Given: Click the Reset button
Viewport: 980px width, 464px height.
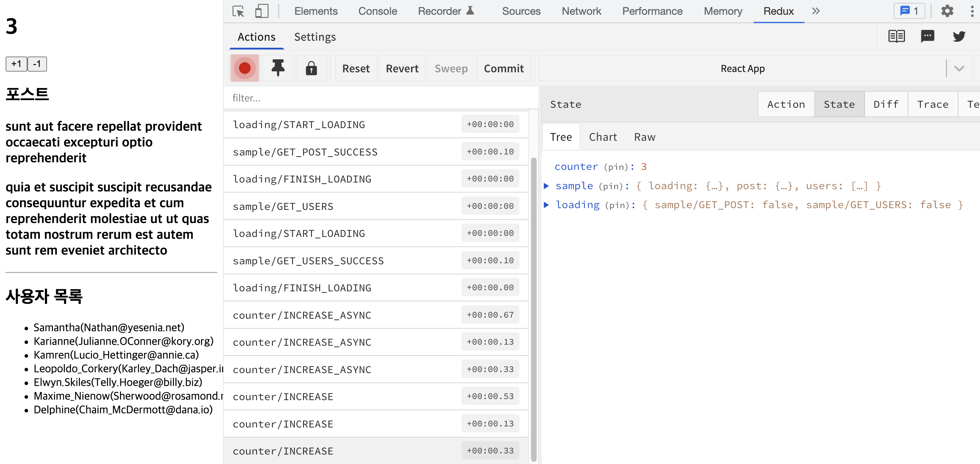Looking at the screenshot, I should click(356, 68).
